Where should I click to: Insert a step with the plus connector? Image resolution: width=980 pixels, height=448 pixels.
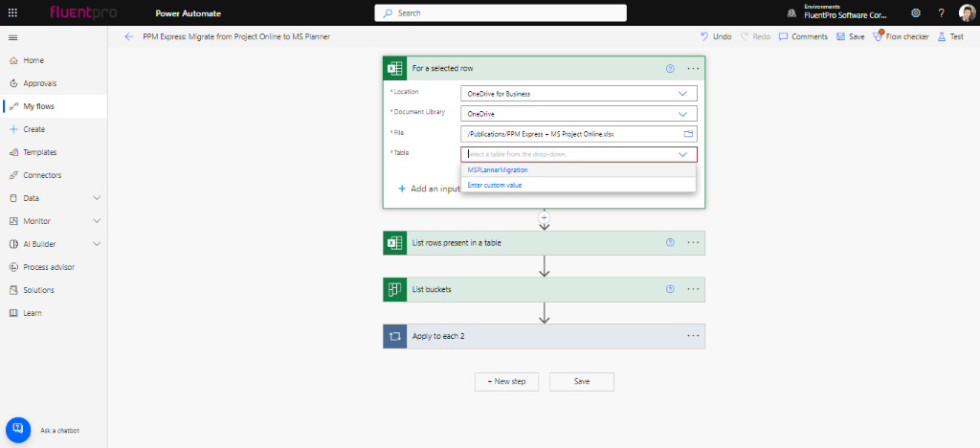pyautogui.click(x=544, y=216)
